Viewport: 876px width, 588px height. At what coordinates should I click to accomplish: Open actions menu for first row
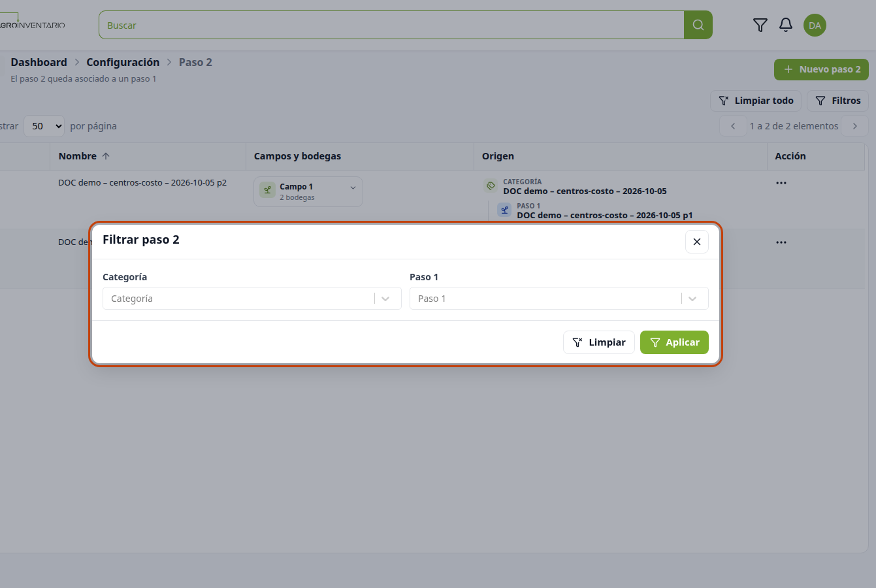781,183
